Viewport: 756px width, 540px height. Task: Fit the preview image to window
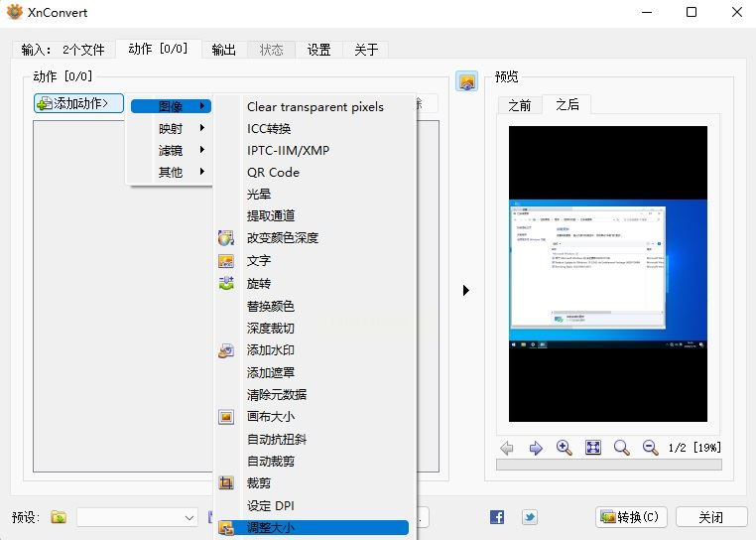(x=593, y=448)
